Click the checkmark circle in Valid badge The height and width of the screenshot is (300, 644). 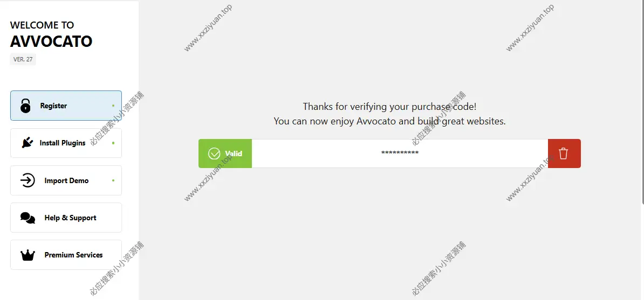click(214, 154)
